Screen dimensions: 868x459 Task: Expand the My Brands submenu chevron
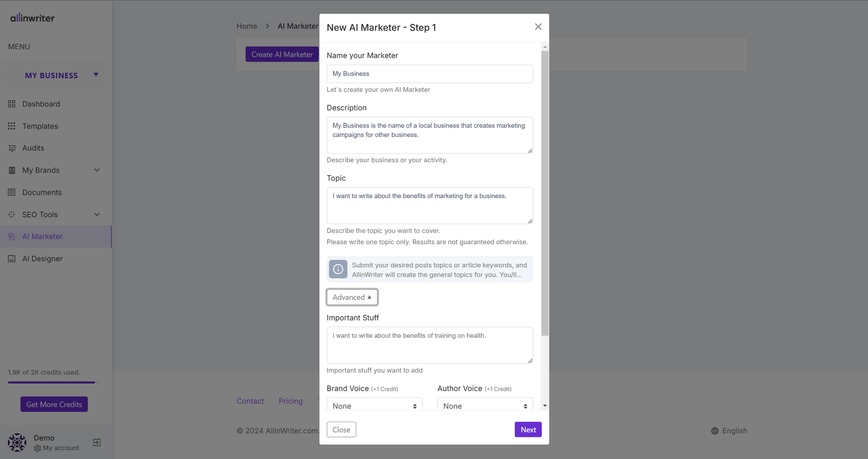97,170
